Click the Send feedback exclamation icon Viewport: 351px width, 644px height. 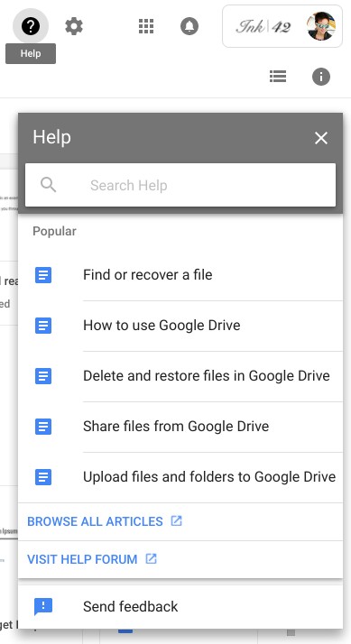tap(43, 607)
